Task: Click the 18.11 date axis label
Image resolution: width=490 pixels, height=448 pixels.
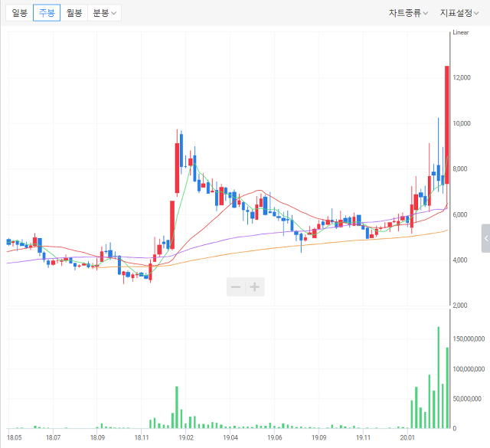Action: pos(142,437)
